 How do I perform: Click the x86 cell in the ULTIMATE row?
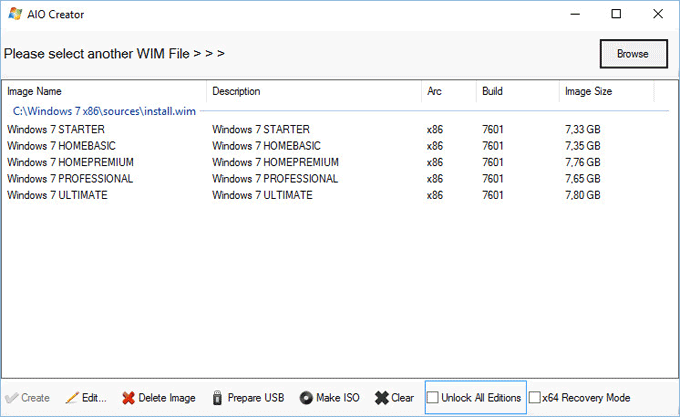click(x=435, y=195)
